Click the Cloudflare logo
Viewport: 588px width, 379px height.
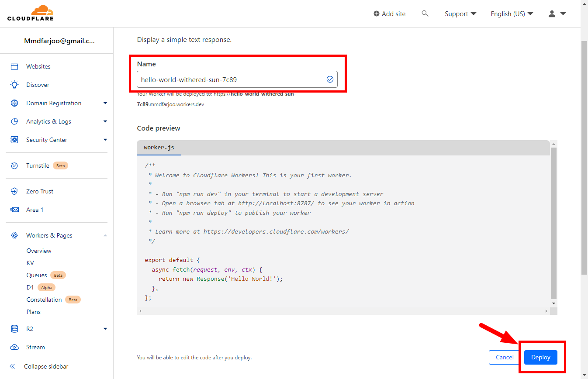pyautogui.click(x=31, y=13)
